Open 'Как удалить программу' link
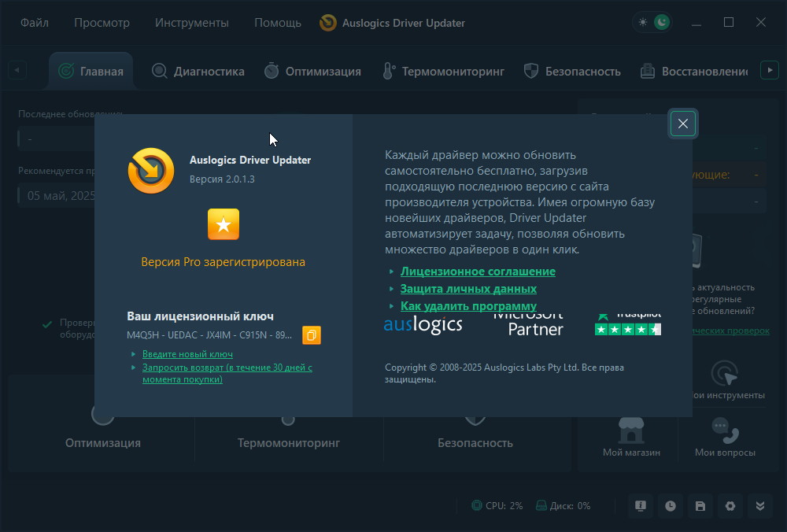 tap(468, 305)
